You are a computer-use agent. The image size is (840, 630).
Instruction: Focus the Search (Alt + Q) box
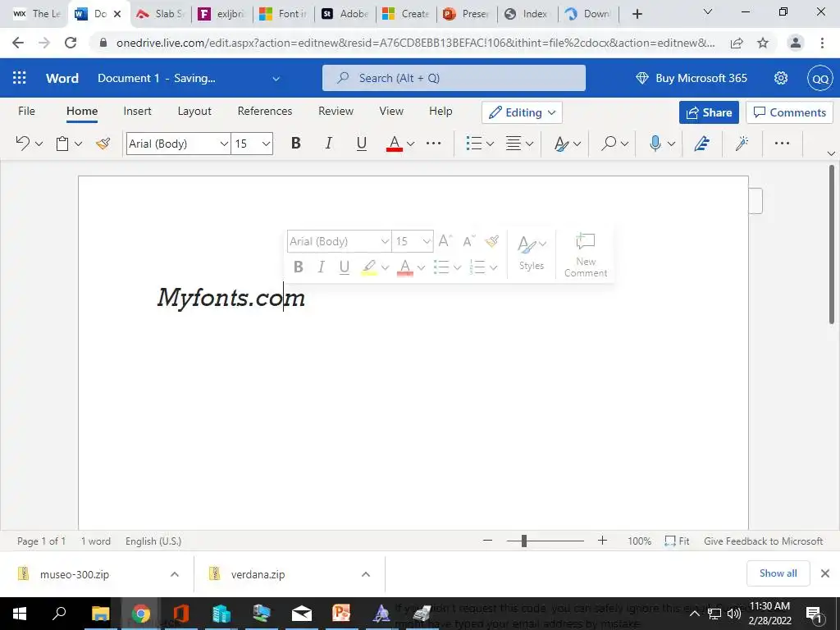[454, 78]
